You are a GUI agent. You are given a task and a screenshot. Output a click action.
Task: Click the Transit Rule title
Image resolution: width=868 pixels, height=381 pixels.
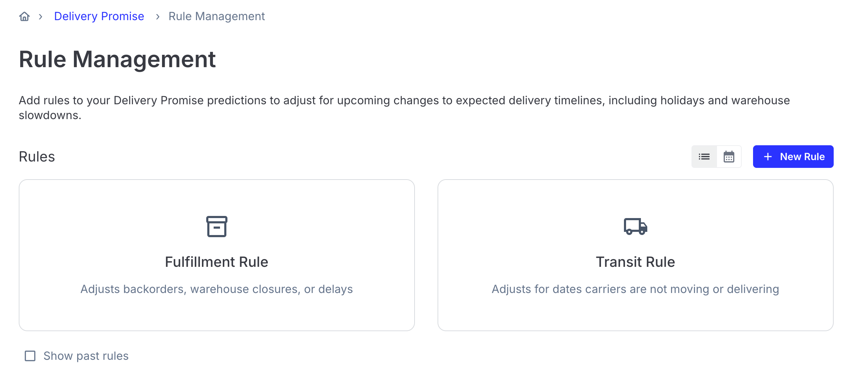(636, 262)
